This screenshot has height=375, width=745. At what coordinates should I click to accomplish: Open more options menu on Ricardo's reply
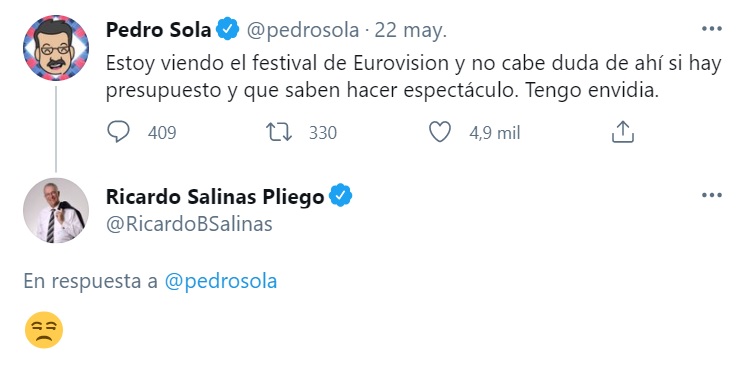pos(711,195)
